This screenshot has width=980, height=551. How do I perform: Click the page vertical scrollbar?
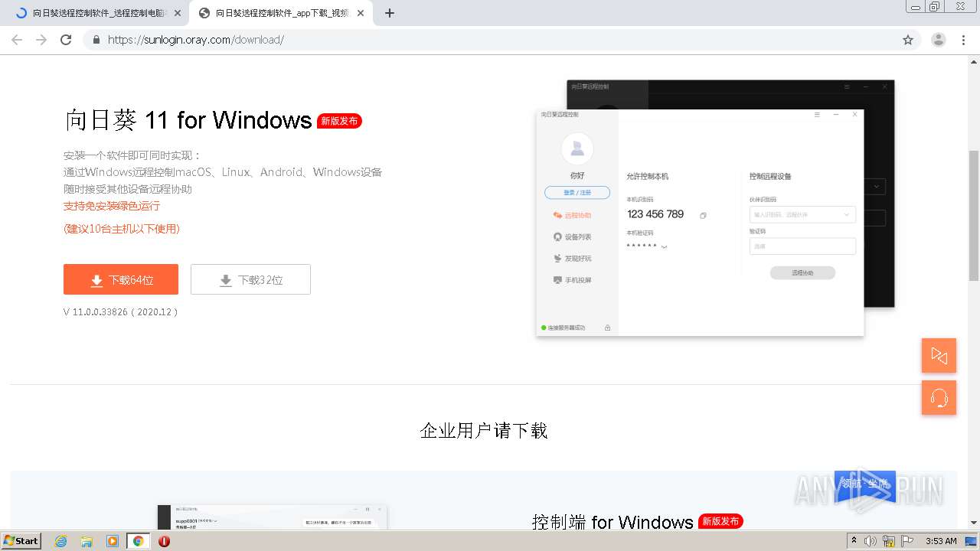tap(974, 216)
